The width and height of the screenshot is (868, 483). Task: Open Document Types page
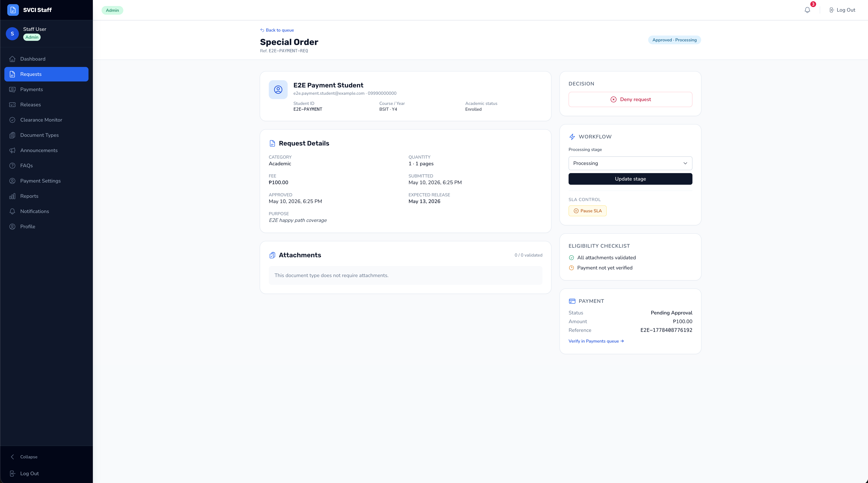pyautogui.click(x=46, y=135)
